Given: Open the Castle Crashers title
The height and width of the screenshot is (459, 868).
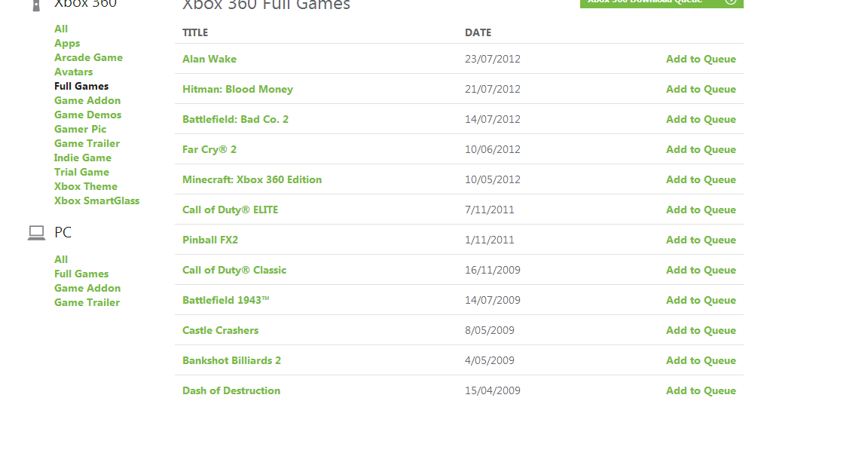Looking at the screenshot, I should pyautogui.click(x=220, y=331).
